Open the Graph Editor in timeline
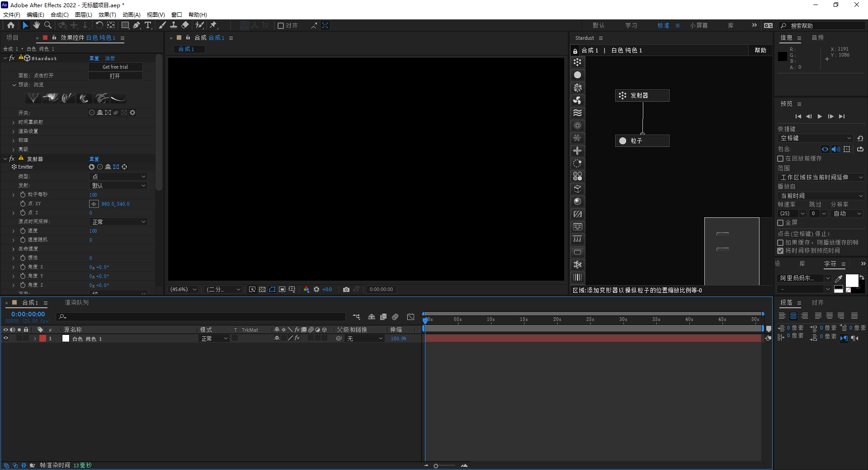The width and height of the screenshot is (868, 470). 410,317
